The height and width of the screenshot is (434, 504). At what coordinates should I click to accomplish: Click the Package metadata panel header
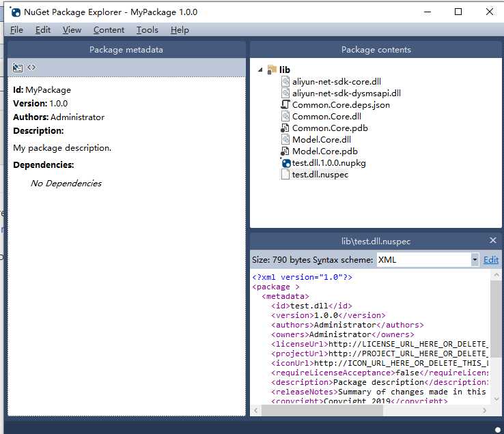coord(126,49)
